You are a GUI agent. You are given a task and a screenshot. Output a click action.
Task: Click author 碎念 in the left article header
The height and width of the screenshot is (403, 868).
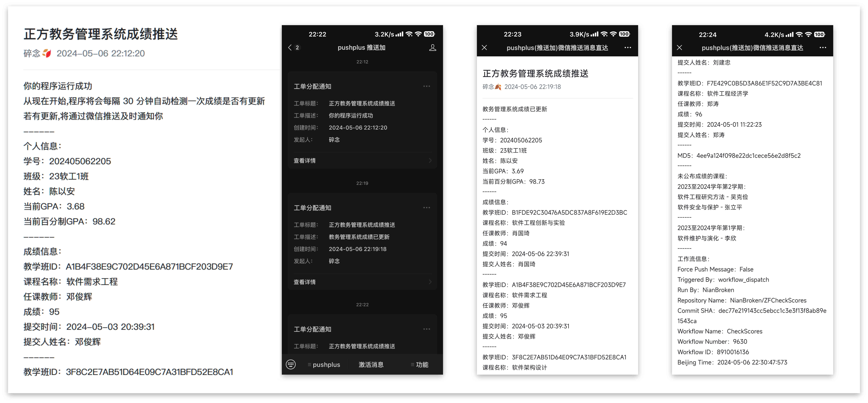click(x=32, y=53)
